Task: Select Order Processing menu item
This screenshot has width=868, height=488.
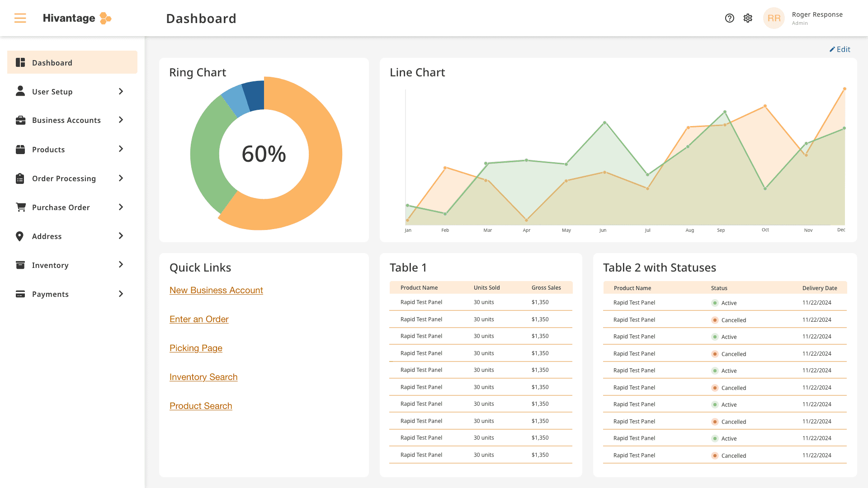Action: [x=64, y=178]
